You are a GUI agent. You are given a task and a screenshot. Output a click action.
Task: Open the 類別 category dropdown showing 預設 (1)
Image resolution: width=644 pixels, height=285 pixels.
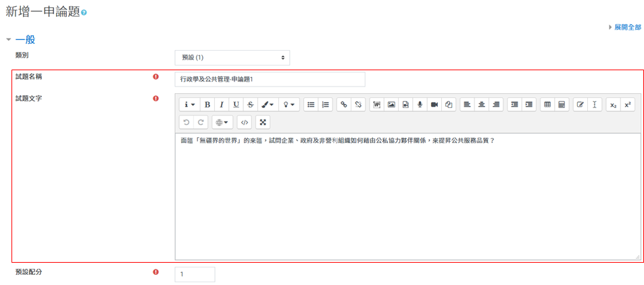click(232, 58)
